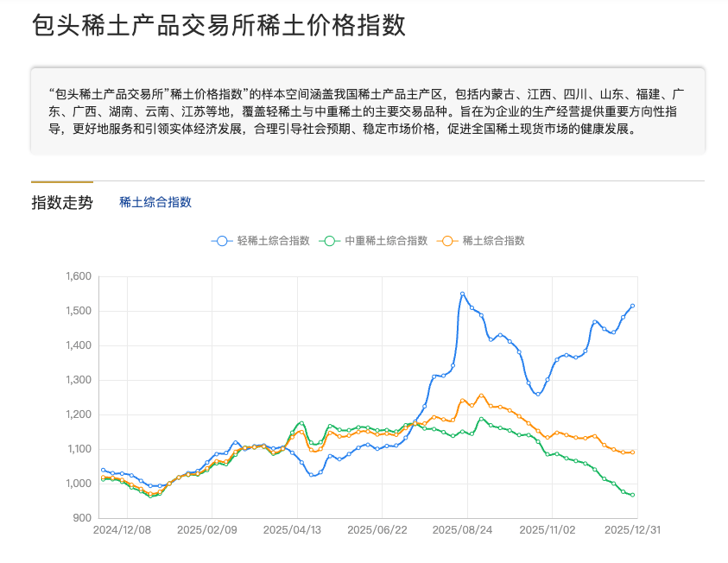Click the 1,600 y-axis label
This screenshot has width=728, height=563.
pos(79,276)
